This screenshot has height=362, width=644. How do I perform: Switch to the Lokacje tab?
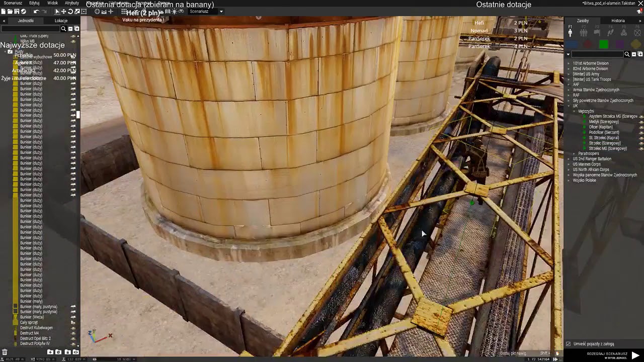pos(61,21)
